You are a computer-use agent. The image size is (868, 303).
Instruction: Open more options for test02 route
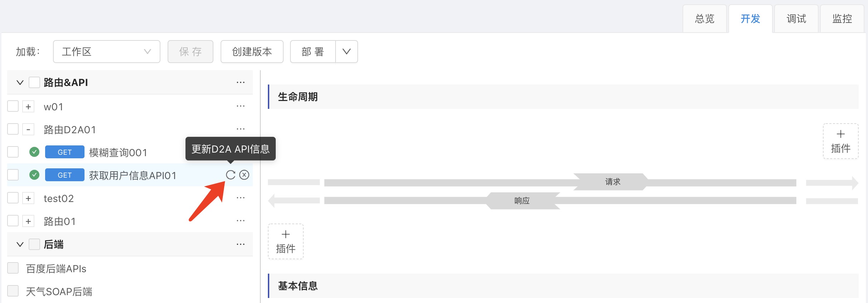240,198
